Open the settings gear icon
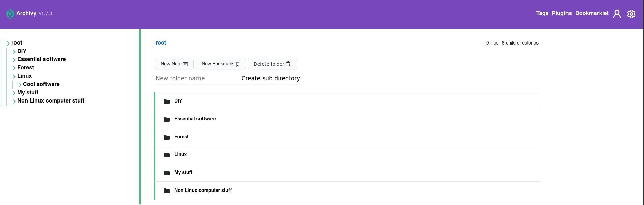The height and width of the screenshot is (205, 644). coord(631,14)
